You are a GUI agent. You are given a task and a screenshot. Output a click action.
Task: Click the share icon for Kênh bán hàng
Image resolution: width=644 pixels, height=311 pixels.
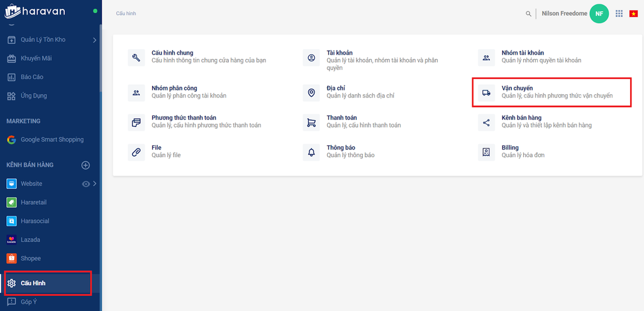(486, 123)
